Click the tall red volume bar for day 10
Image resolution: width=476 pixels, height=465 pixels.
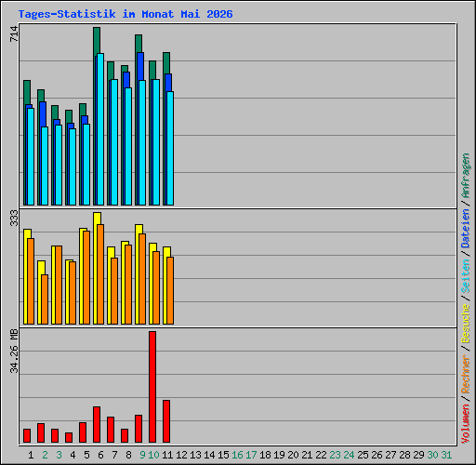[152, 387]
